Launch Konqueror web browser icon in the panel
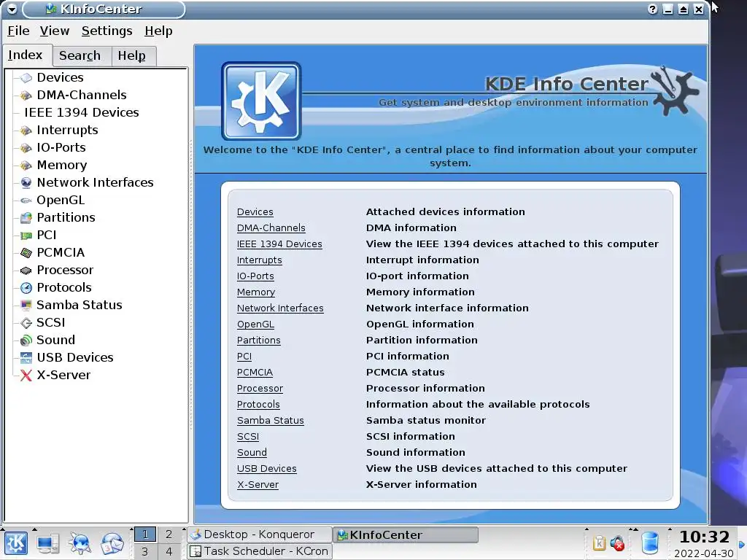 (x=80, y=543)
